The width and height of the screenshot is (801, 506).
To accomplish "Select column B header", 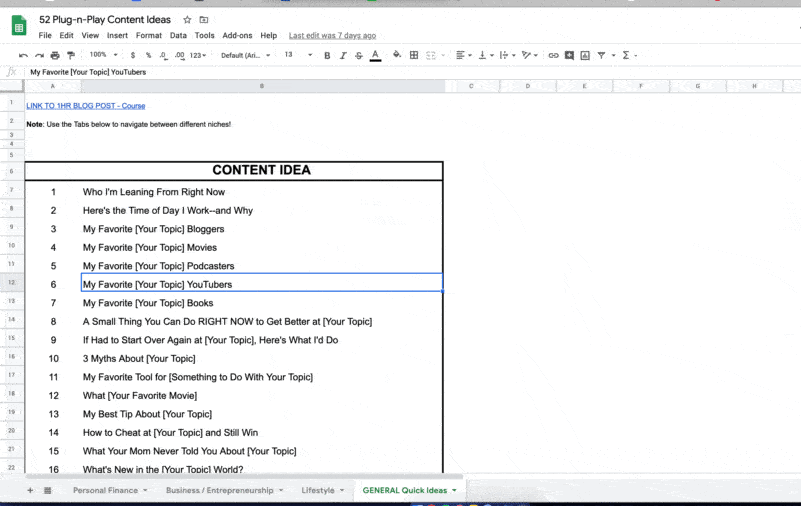I will tap(262, 86).
